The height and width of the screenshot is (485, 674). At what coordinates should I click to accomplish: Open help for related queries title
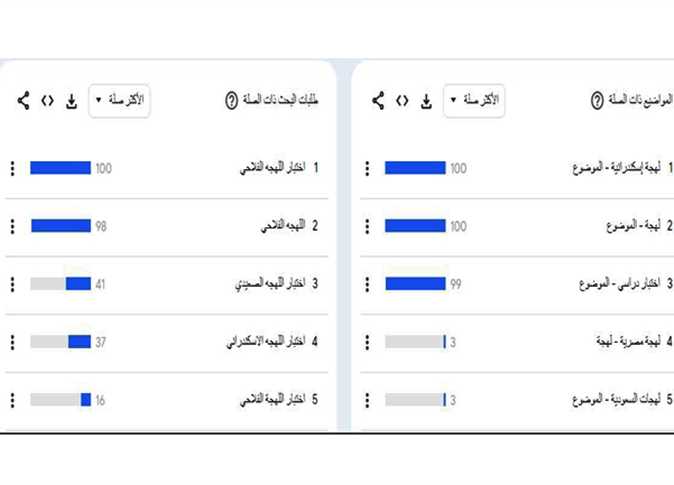pyautogui.click(x=231, y=101)
